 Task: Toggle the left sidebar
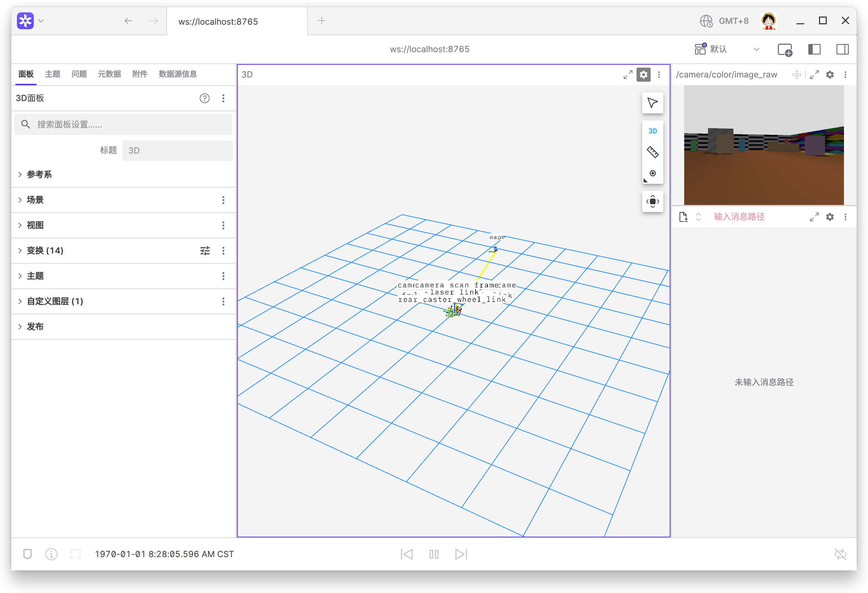[814, 49]
